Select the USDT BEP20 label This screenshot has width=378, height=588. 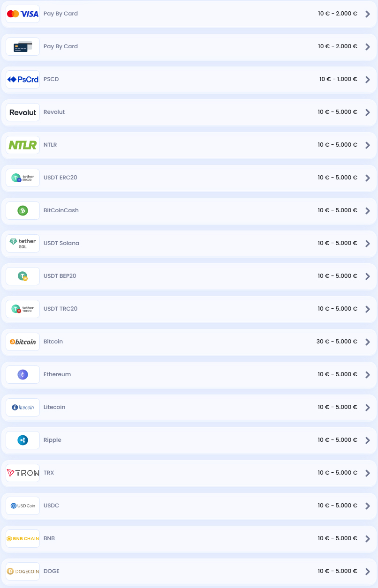(x=60, y=276)
